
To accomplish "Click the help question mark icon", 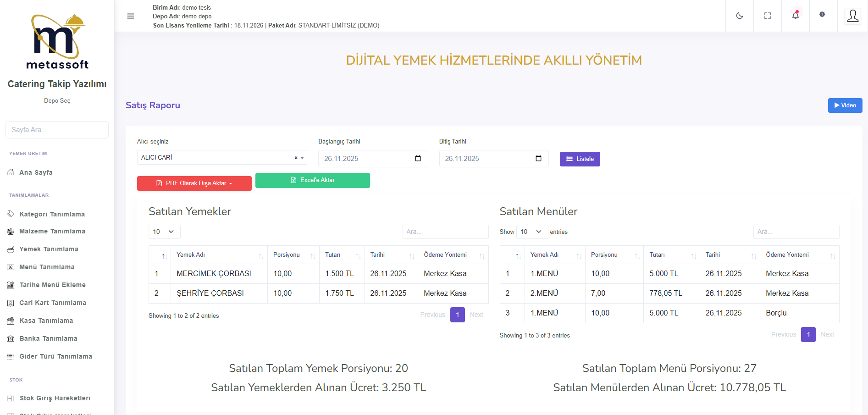I will point(822,15).
